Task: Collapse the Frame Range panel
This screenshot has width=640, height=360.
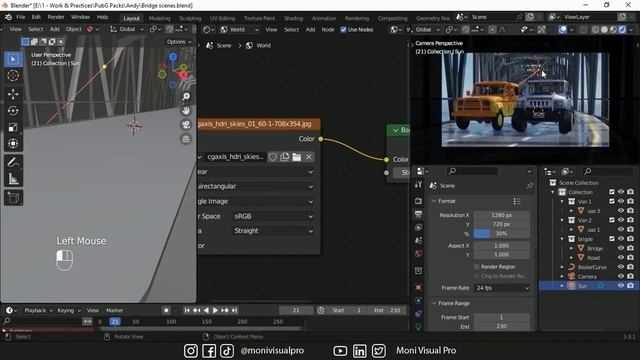Action: pyautogui.click(x=434, y=303)
